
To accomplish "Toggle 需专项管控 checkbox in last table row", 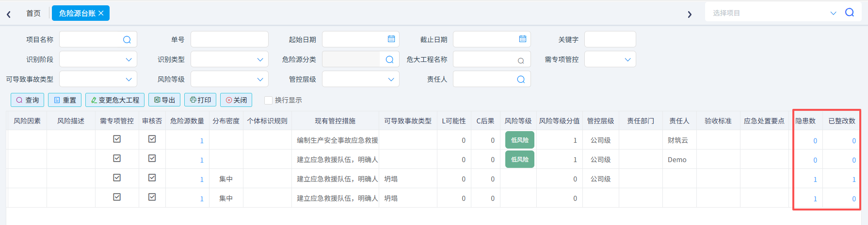I will tap(117, 197).
